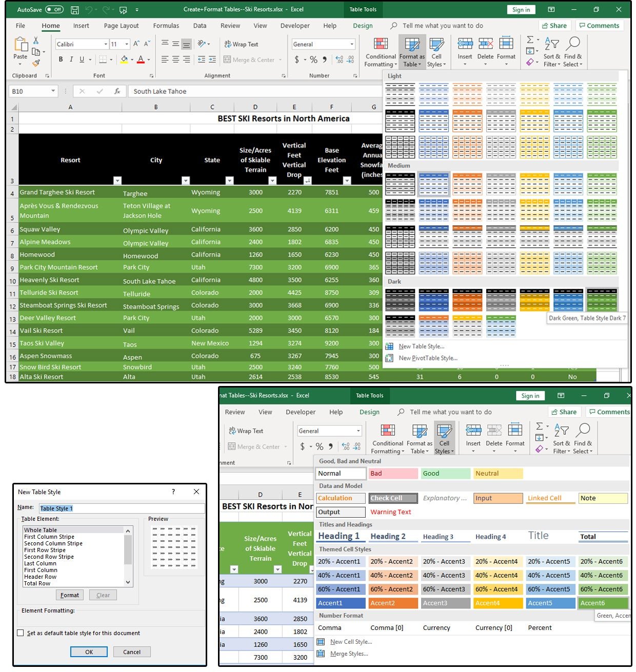Click Sign in button in bottom window
This screenshot has width=636, height=672.
(x=530, y=396)
